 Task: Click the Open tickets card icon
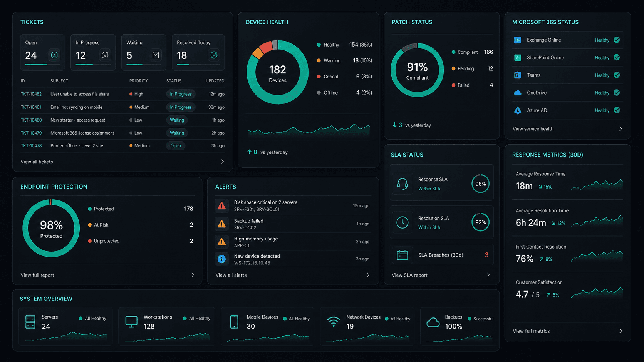point(54,55)
